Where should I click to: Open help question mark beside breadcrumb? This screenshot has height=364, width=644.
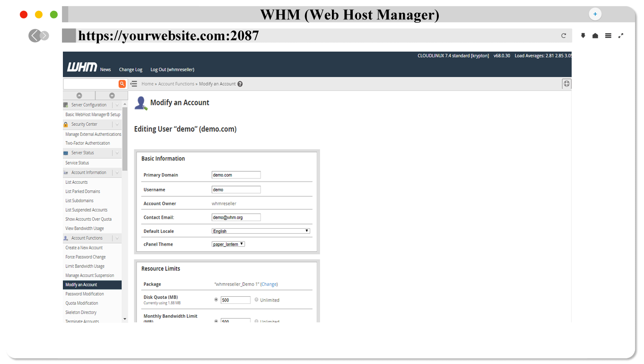[x=240, y=84]
